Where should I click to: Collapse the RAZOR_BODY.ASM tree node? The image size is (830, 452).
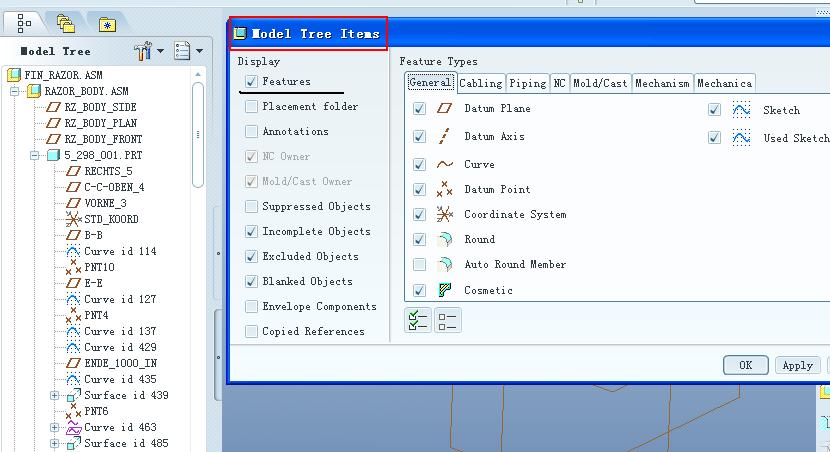pos(15,91)
